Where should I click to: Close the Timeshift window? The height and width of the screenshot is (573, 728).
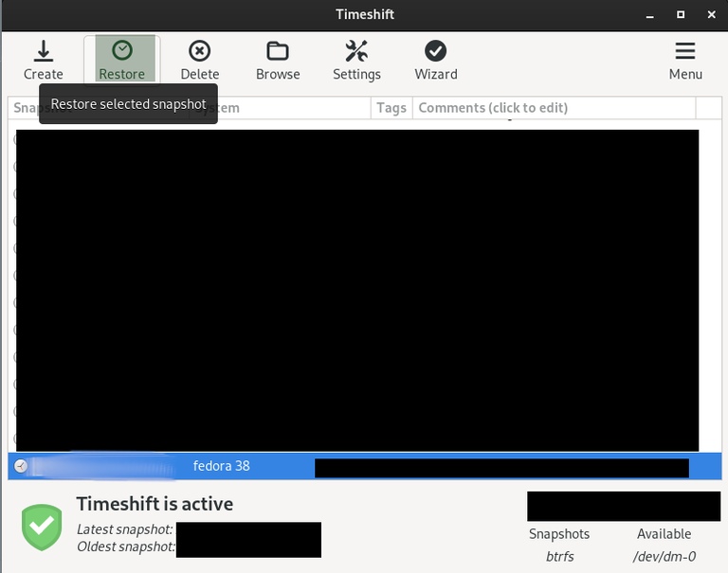click(711, 15)
